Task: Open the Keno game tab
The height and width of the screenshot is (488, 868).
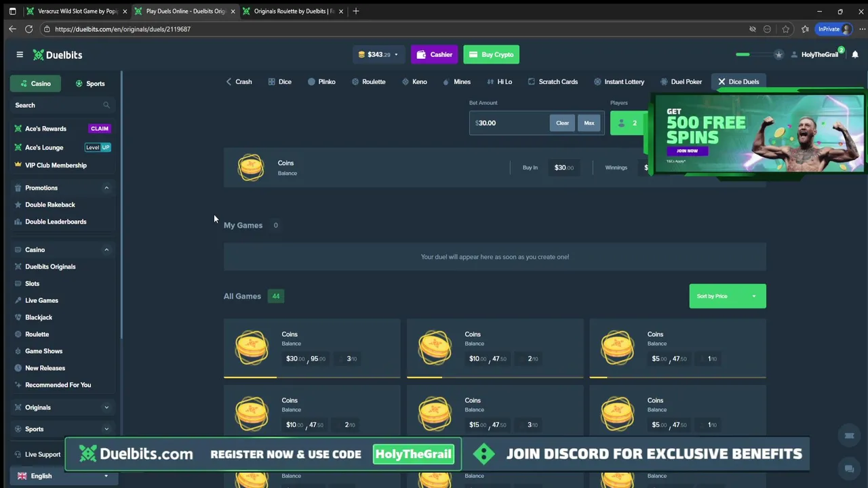Action: click(x=414, y=81)
